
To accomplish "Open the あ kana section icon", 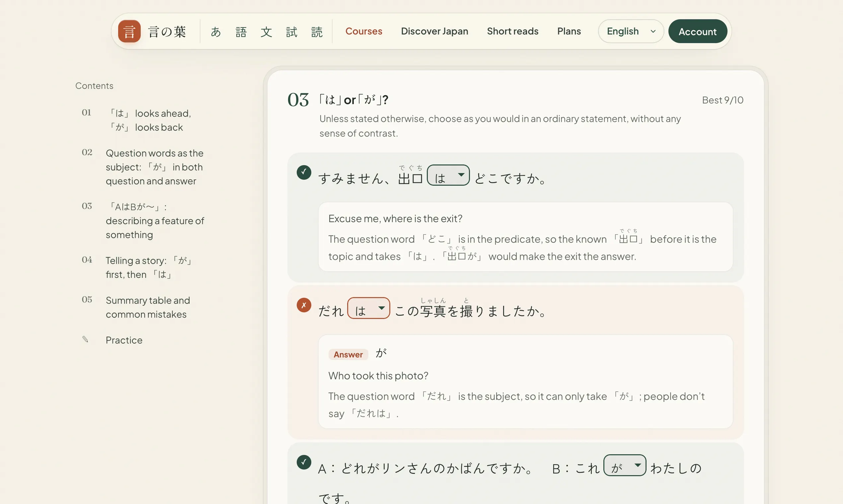I will tap(216, 31).
